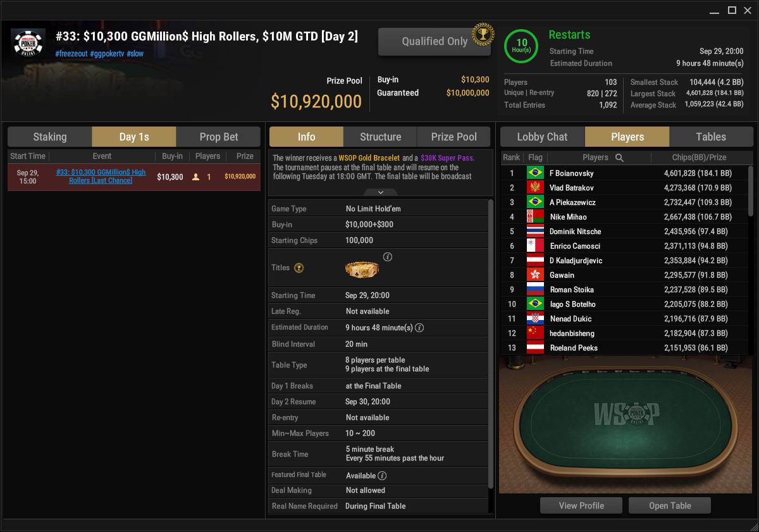Image resolution: width=759 pixels, height=532 pixels.
Task: Click the 10 Hours restart timer circle
Action: (522, 46)
